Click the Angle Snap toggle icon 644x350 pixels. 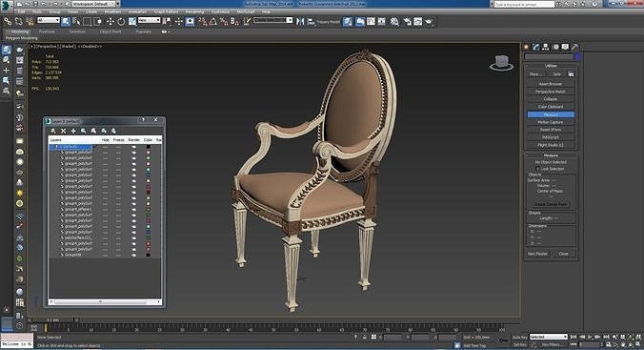[213, 21]
